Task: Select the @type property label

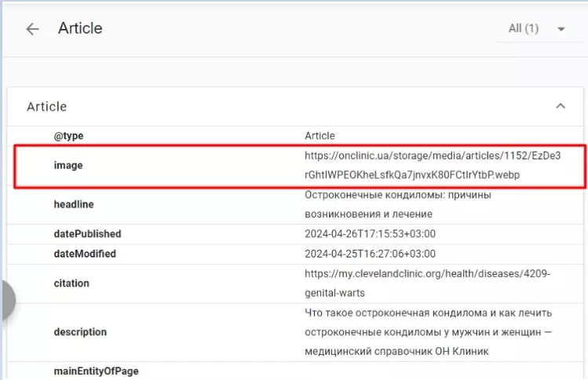Action: (x=68, y=136)
